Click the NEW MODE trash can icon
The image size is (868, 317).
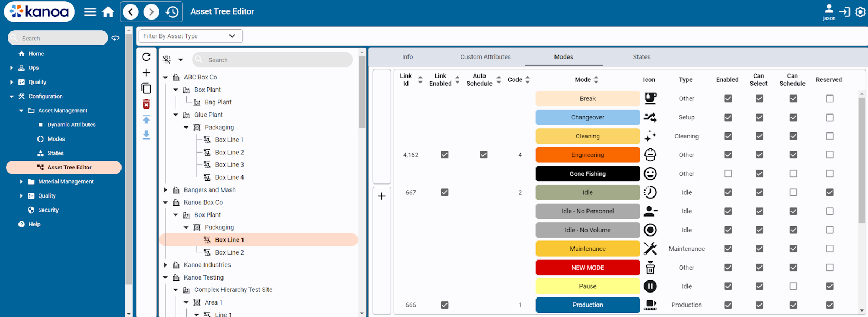click(x=650, y=268)
